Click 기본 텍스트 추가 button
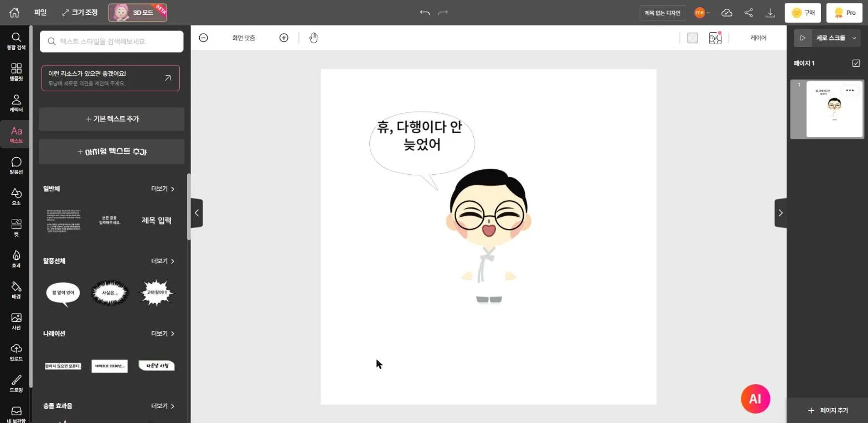The height and width of the screenshot is (423, 868). [112, 119]
